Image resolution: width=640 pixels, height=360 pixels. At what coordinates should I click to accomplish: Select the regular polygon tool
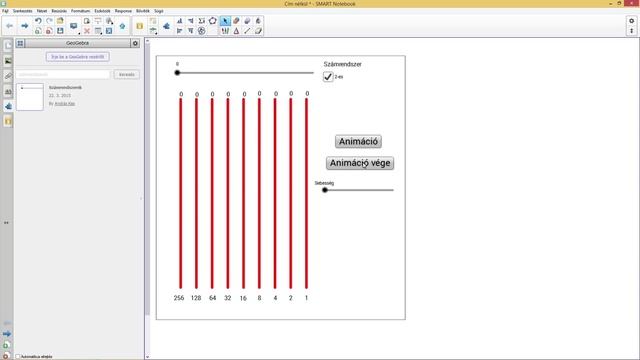pos(213,21)
